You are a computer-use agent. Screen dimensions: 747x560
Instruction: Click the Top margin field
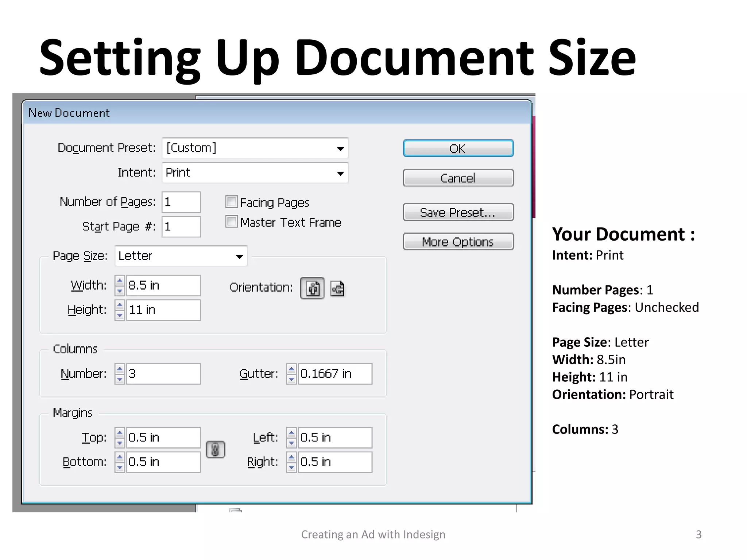[x=163, y=437]
